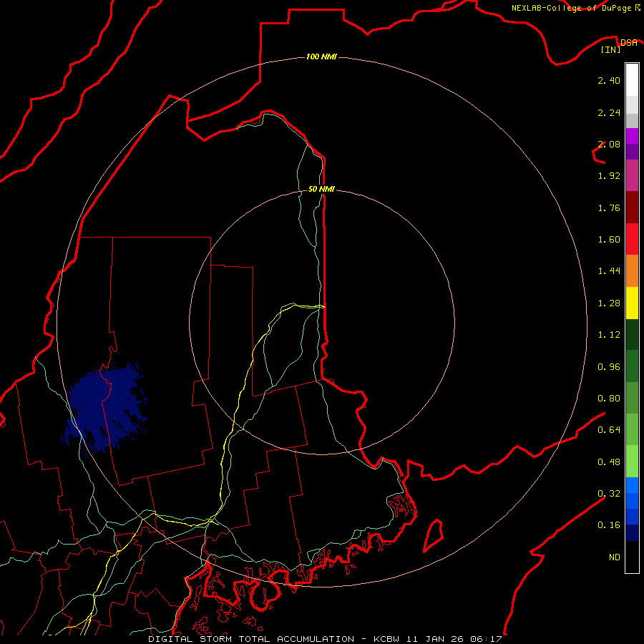
Task: Click the yellow legend color swatch
Action: pos(632,303)
